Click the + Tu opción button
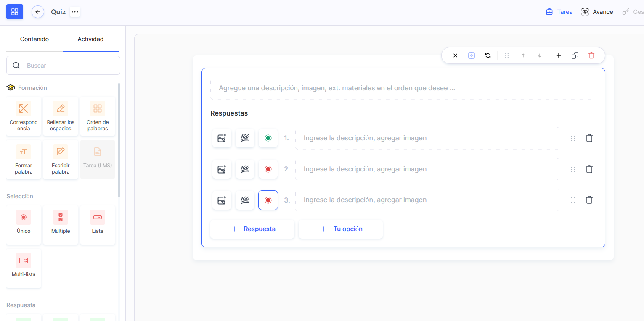644x321 pixels. (341, 229)
